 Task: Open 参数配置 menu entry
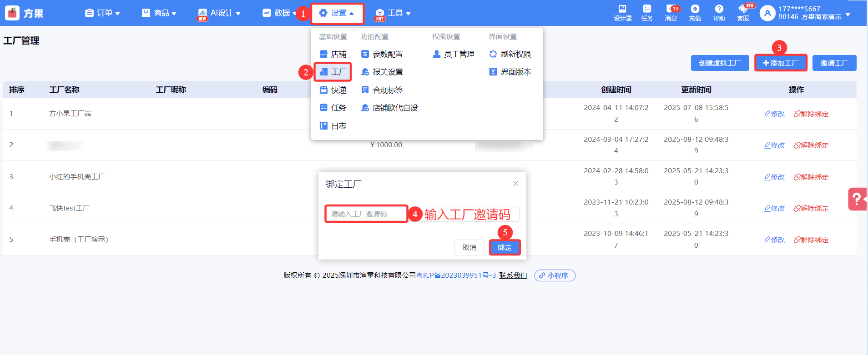(382, 54)
